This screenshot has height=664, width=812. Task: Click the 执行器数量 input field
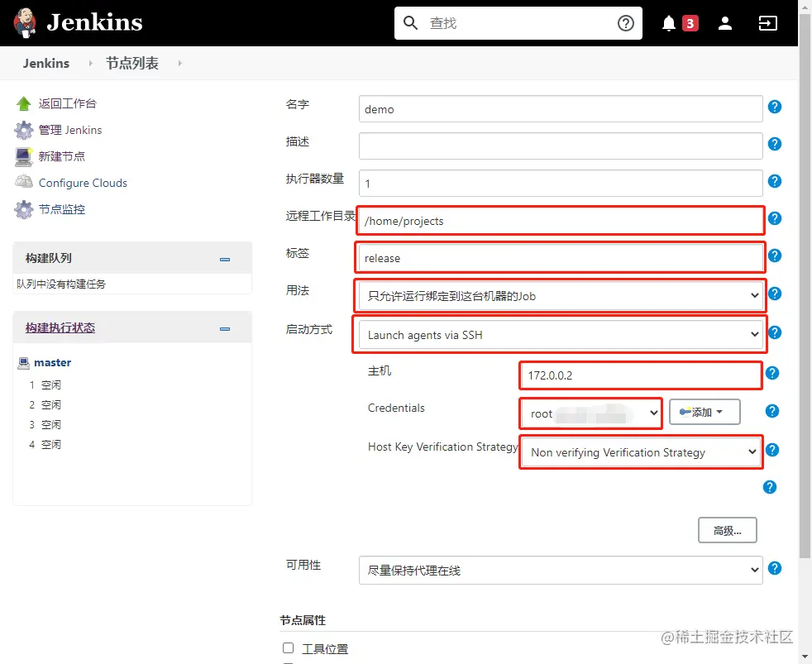coord(561,184)
